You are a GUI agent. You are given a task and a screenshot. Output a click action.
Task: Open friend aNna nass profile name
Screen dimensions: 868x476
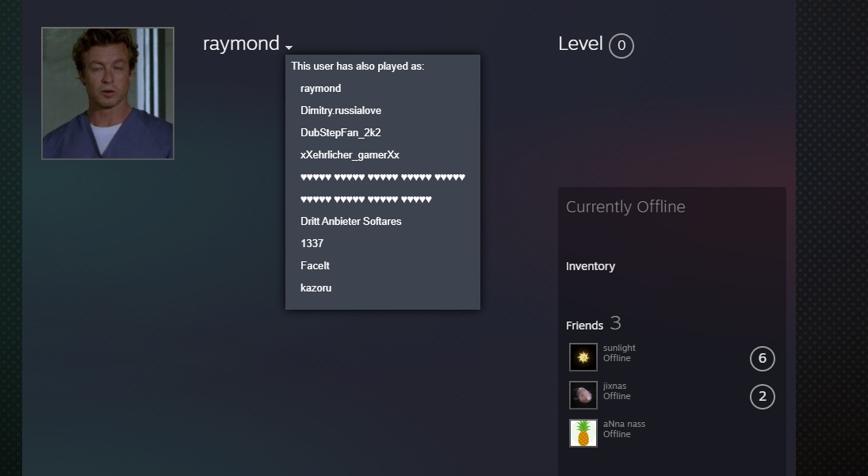click(x=625, y=424)
